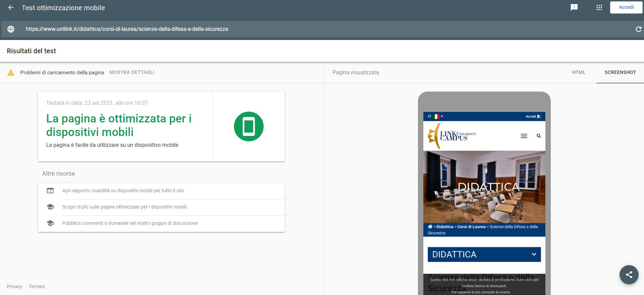Switch to the HTML tab
The width and height of the screenshot is (644, 295).
point(579,72)
